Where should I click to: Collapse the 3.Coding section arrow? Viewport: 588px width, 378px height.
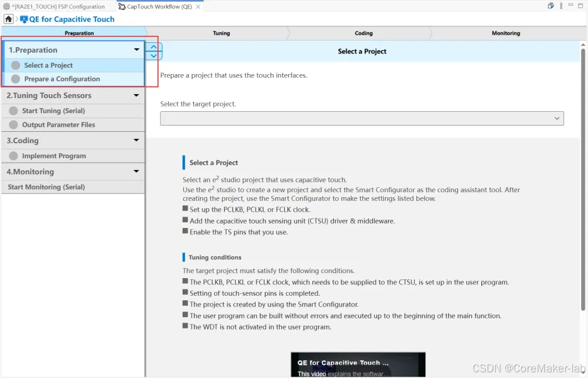(x=137, y=140)
